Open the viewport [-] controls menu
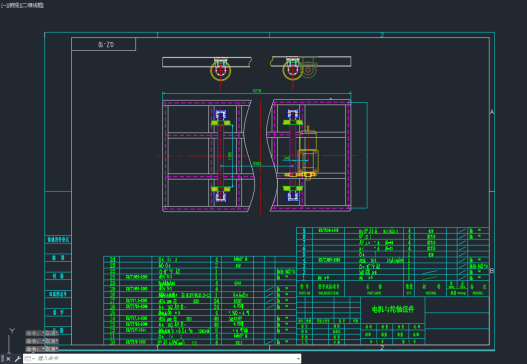The width and height of the screenshot is (527, 364). point(3,5)
